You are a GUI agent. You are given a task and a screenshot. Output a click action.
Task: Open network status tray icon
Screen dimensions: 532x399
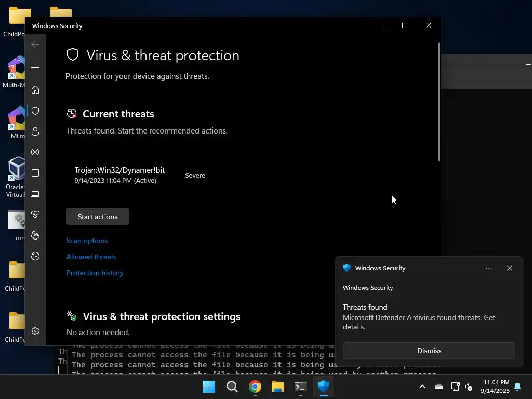pyautogui.click(x=455, y=387)
